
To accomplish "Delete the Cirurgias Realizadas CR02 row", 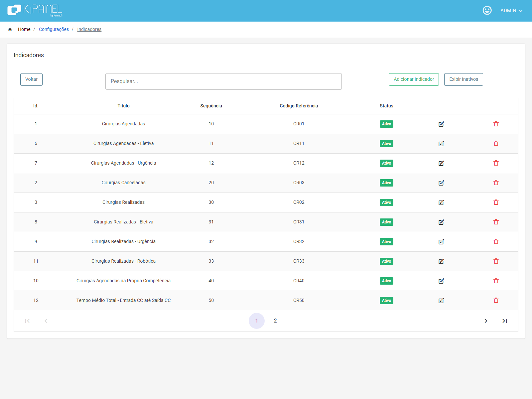I will click(496, 202).
